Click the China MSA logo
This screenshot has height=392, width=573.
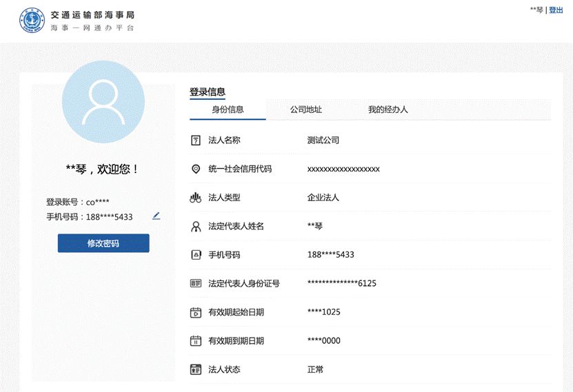[30, 21]
